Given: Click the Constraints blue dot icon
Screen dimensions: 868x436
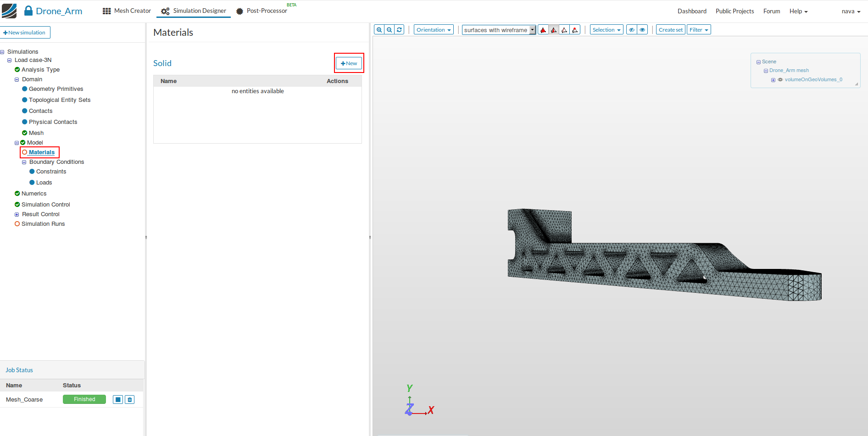Looking at the screenshot, I should click(32, 172).
